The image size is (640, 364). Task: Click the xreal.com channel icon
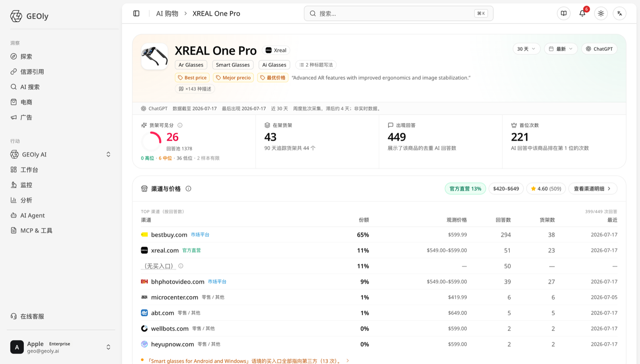pyautogui.click(x=144, y=250)
